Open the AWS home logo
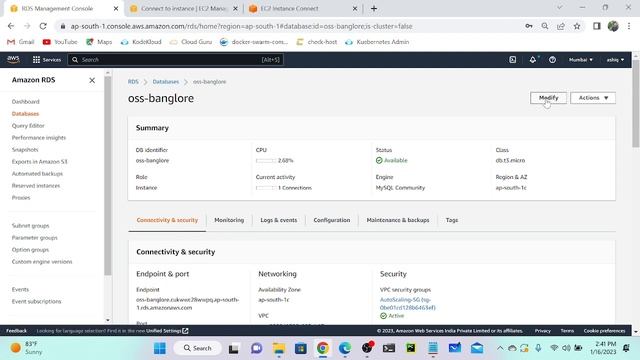Screen dimensions: 640x360 point(13,60)
